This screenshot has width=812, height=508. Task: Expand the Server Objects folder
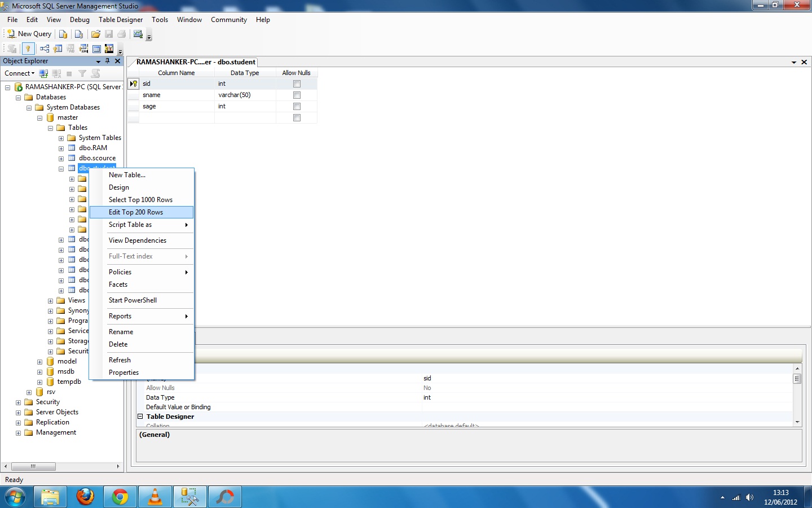pos(18,413)
